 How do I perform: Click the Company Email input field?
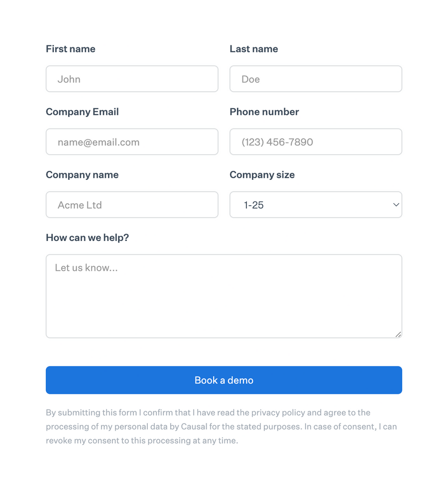(132, 141)
